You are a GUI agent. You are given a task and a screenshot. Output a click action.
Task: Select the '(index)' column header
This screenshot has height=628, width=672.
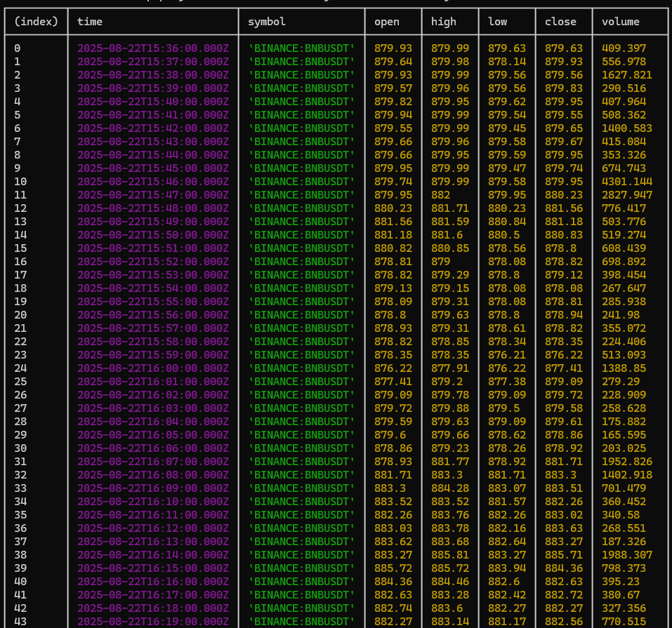(x=36, y=22)
